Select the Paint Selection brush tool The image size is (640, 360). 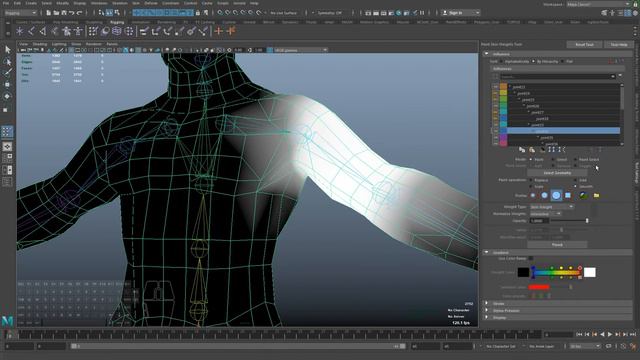pyautogui.click(x=7, y=73)
